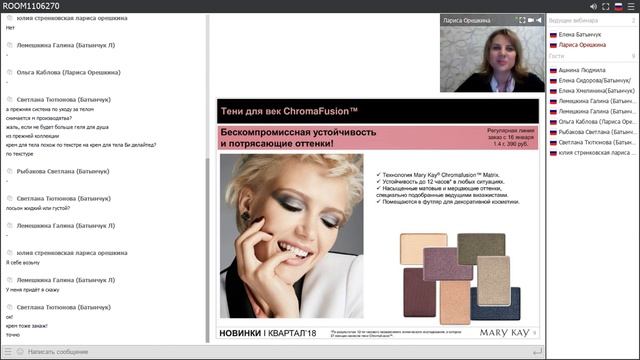Click chat name Ольга Каблова (Лариса Орешкина)
640x360 pixels.
(x=68, y=72)
